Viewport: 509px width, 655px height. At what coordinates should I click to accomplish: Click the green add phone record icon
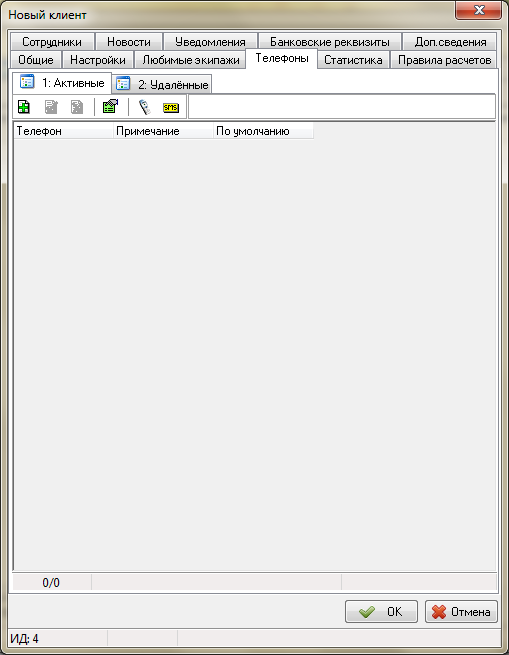point(24,107)
